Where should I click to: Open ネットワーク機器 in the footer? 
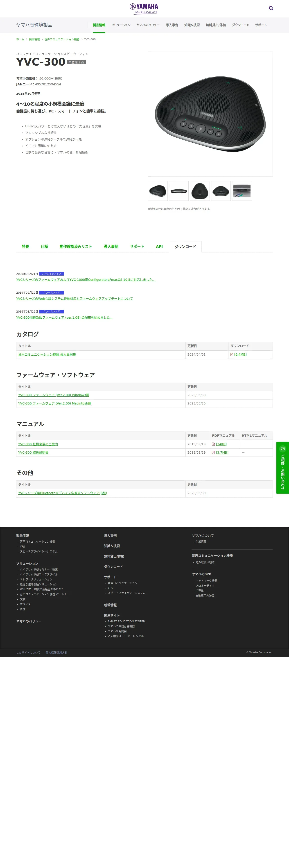click(206, 581)
